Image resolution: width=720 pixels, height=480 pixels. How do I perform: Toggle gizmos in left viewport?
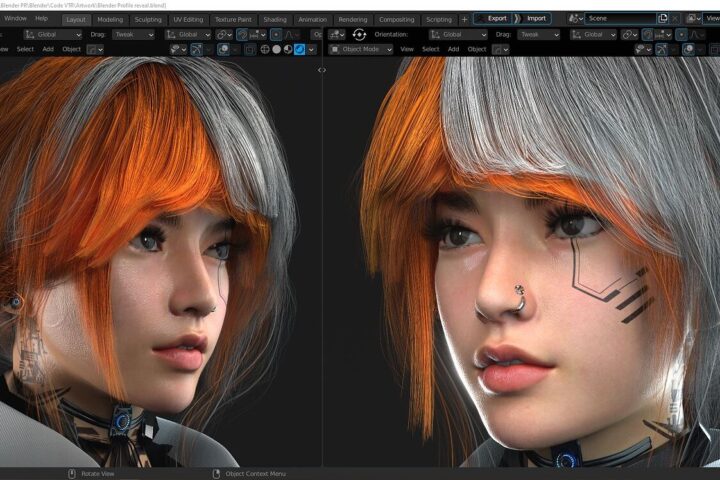[x=197, y=49]
